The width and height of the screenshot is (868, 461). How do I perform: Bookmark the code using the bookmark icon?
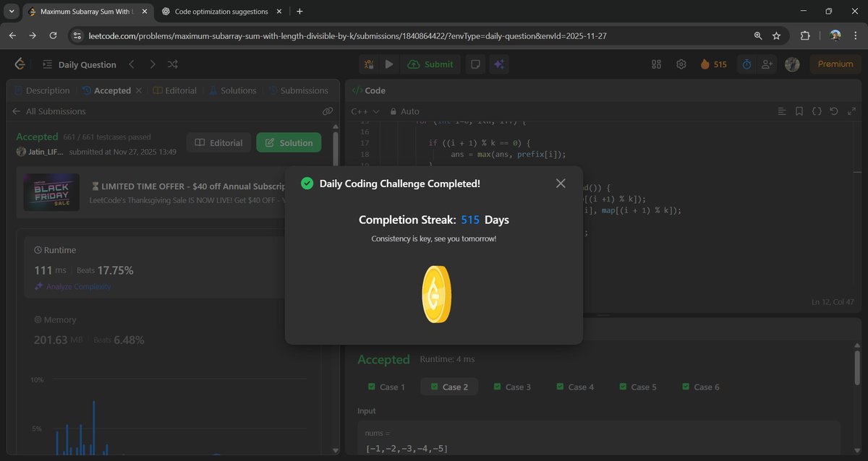[x=799, y=111]
